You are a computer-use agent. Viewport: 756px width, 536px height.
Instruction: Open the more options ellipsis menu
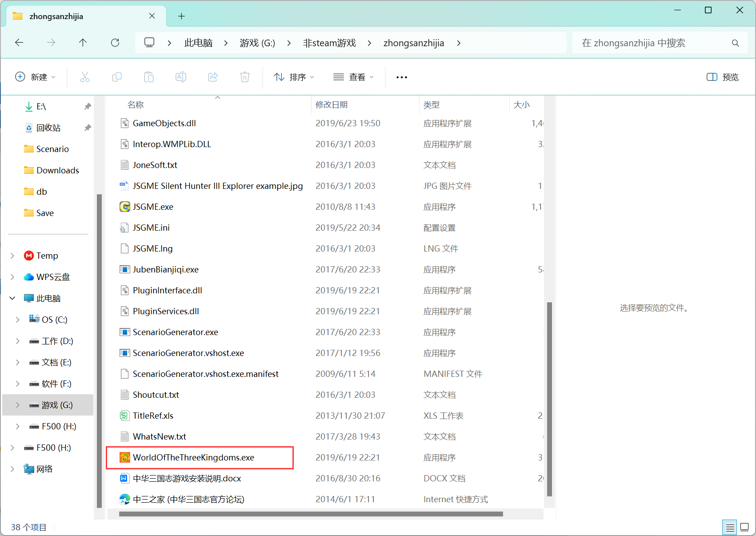tap(402, 77)
